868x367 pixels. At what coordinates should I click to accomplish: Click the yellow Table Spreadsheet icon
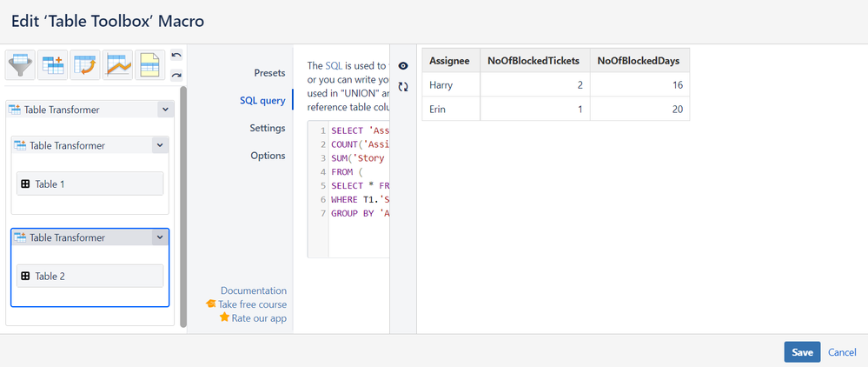[x=149, y=64]
